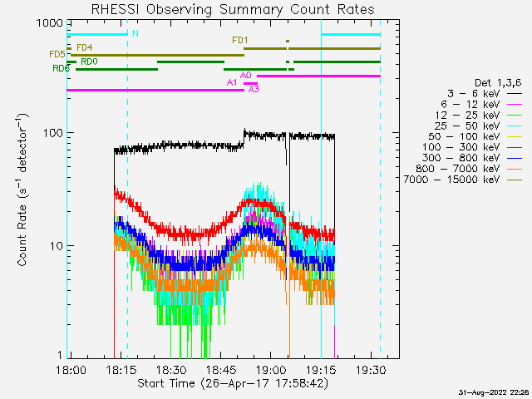Click the long magenta A3 attenuator bar

click(155, 91)
